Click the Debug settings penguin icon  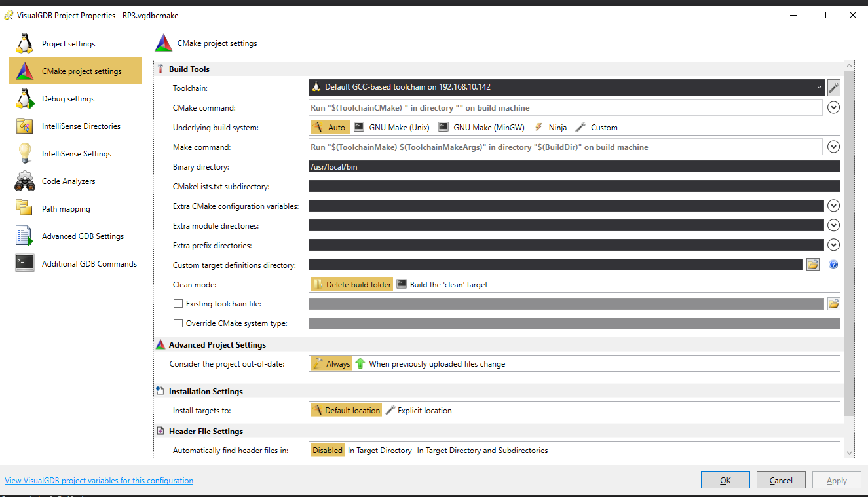click(24, 99)
